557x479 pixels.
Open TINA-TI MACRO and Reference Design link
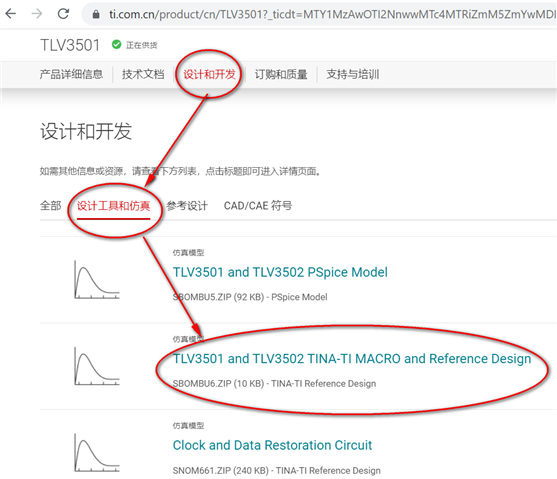pyautogui.click(x=352, y=359)
